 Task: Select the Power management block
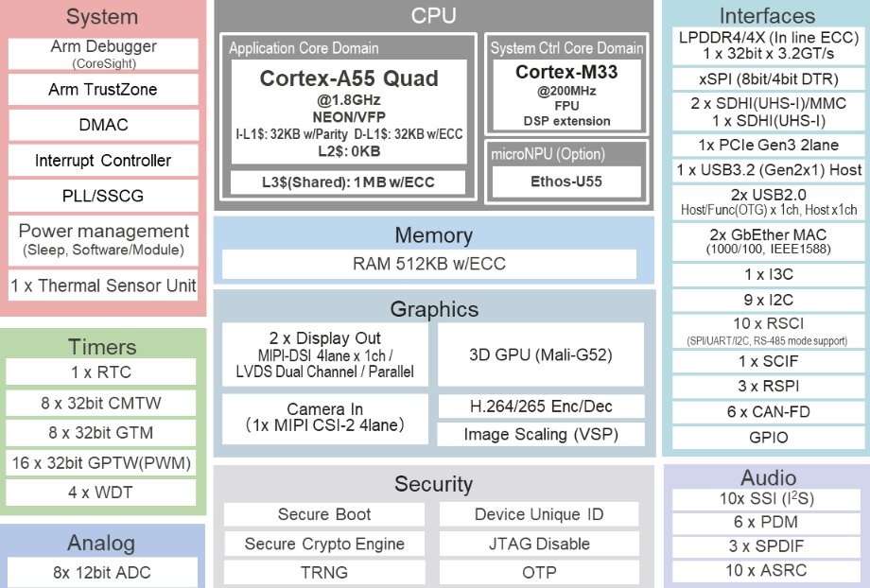coord(103,240)
